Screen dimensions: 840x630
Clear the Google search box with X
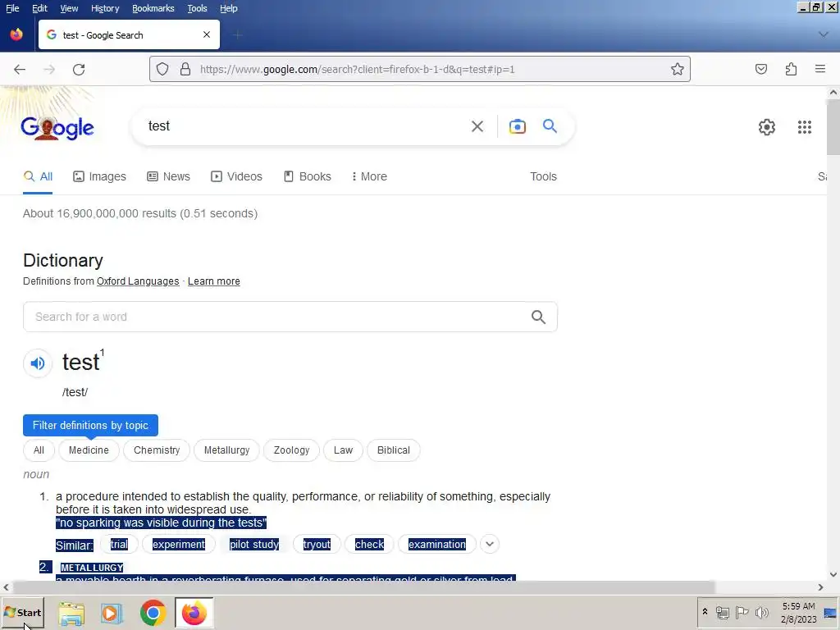pos(477,126)
